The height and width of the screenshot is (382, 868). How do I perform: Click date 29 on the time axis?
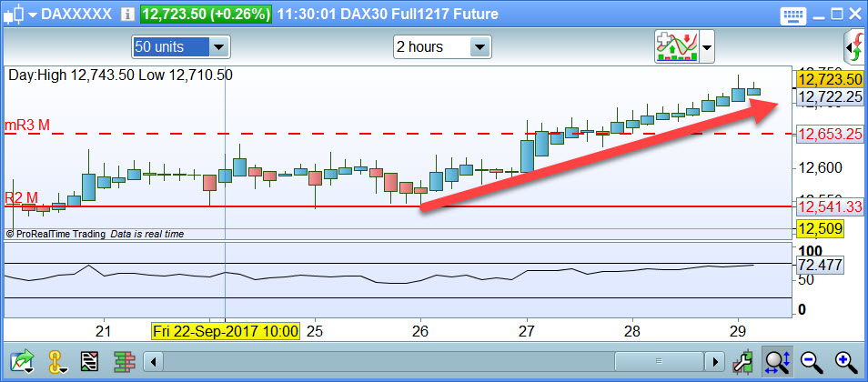pyautogui.click(x=739, y=332)
